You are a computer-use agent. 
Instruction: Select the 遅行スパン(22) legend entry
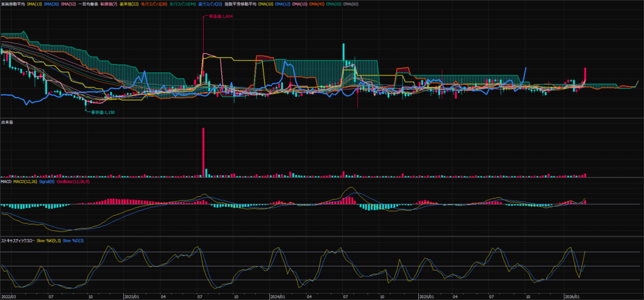tap(210, 4)
